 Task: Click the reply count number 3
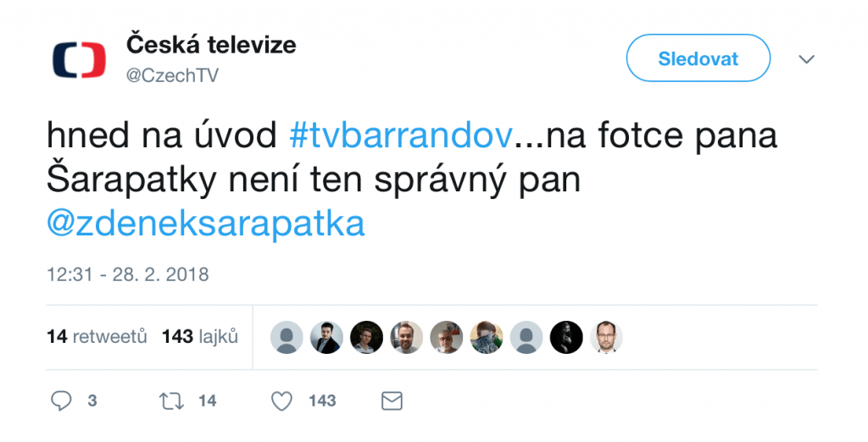pos(92,401)
